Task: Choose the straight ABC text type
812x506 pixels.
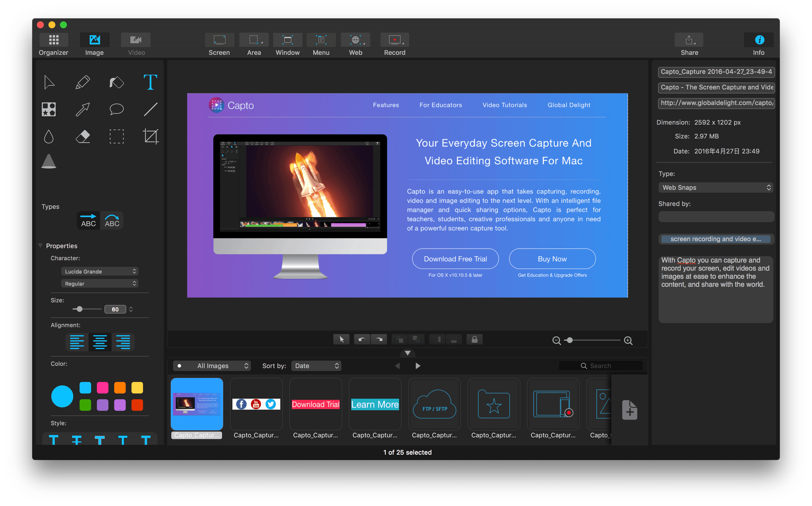Action: pos(88,220)
